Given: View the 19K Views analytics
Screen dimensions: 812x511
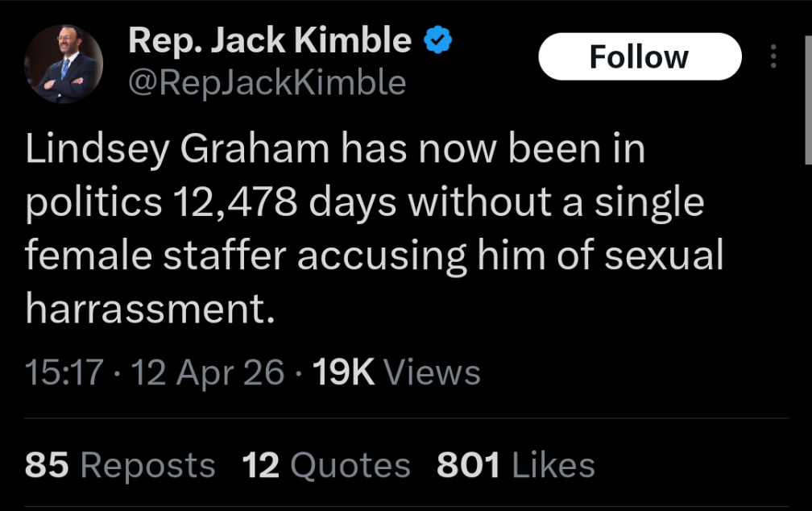Looking at the screenshot, I should [x=396, y=372].
